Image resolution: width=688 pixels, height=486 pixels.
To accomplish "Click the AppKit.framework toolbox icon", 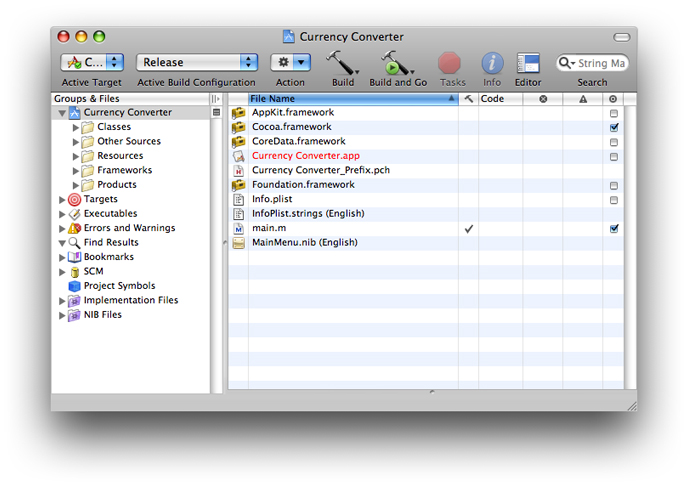I will 239,113.
